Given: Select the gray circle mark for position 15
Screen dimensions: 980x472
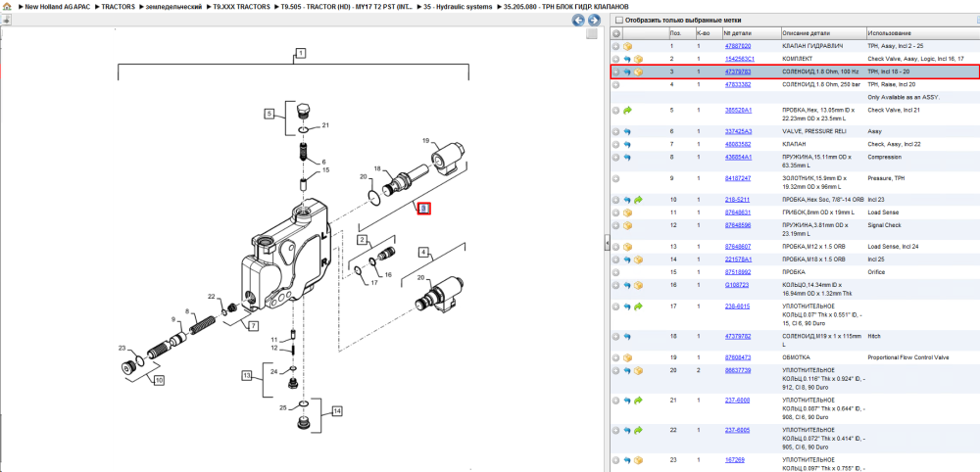Looking at the screenshot, I should pyautogui.click(x=616, y=272).
